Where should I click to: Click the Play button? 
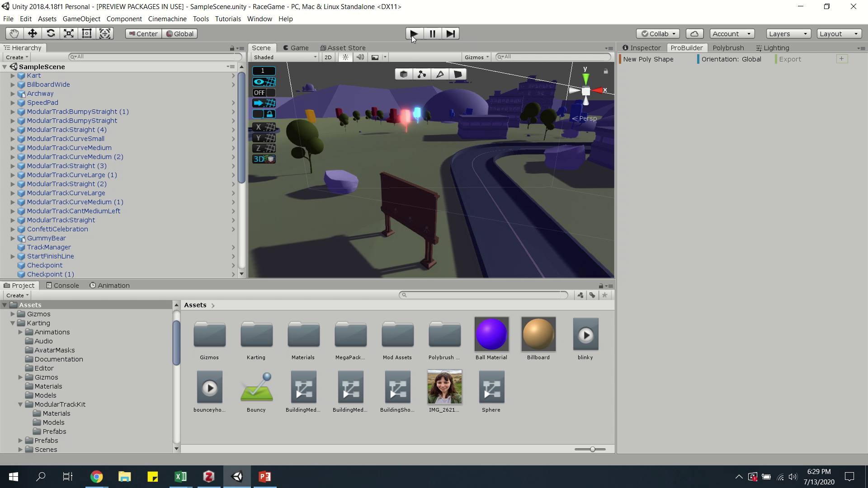coord(414,33)
